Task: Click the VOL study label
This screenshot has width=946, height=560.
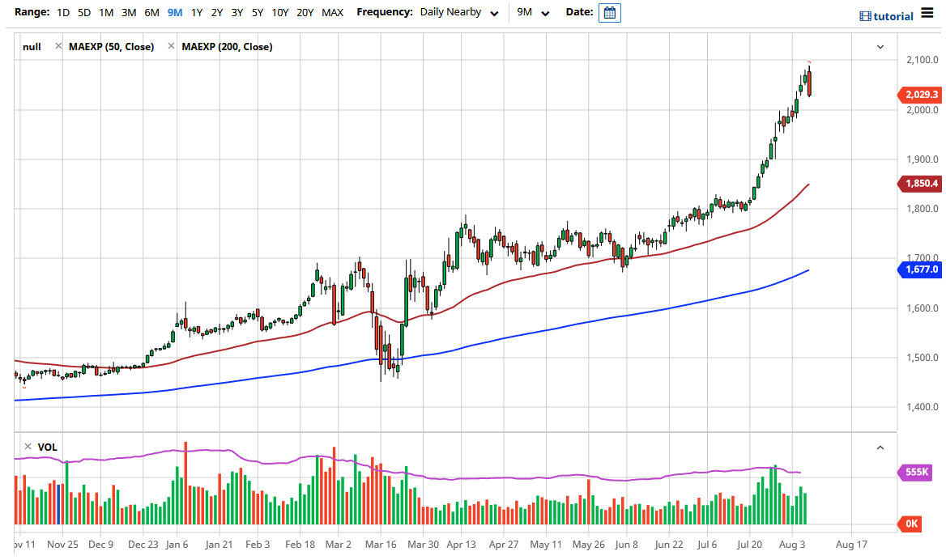Action: 47,448
